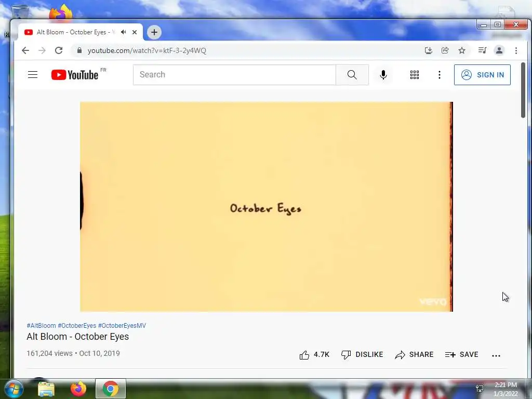Click the YouTube Search field
The image size is (532, 399).
coord(234,75)
